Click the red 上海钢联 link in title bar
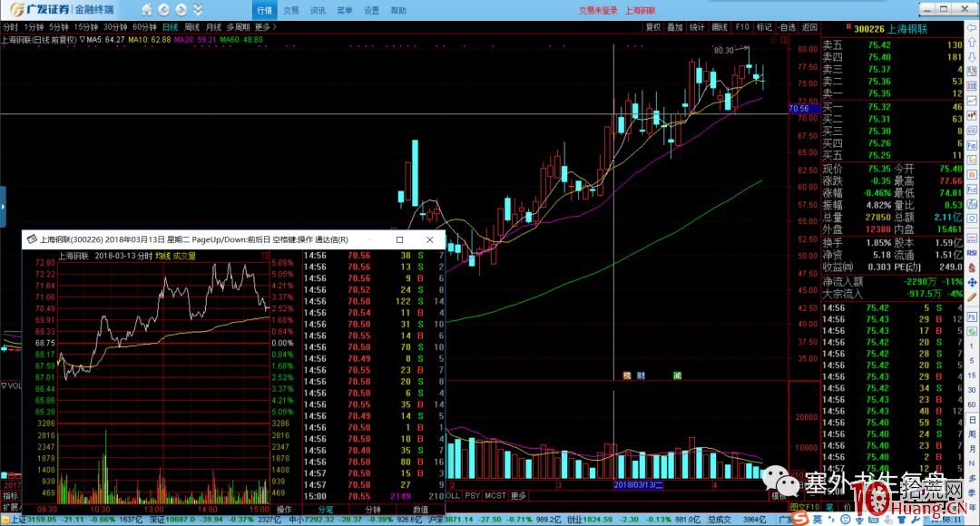The image size is (980, 526). click(x=641, y=10)
